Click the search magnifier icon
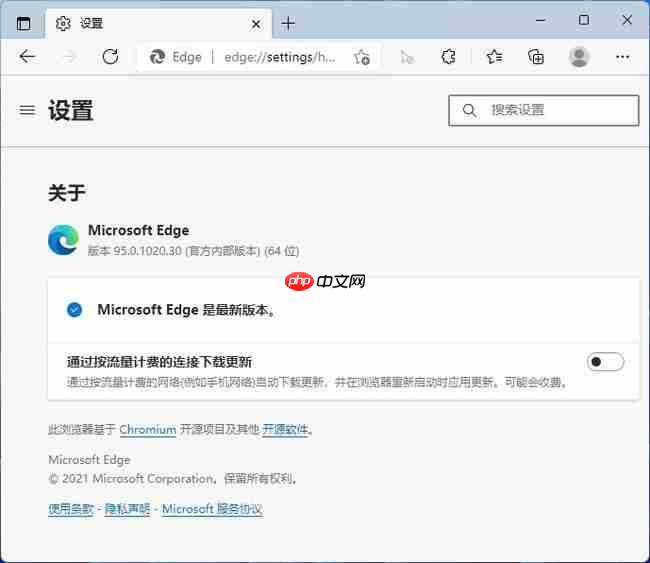Screen dimensions: 650x563 (x=469, y=110)
